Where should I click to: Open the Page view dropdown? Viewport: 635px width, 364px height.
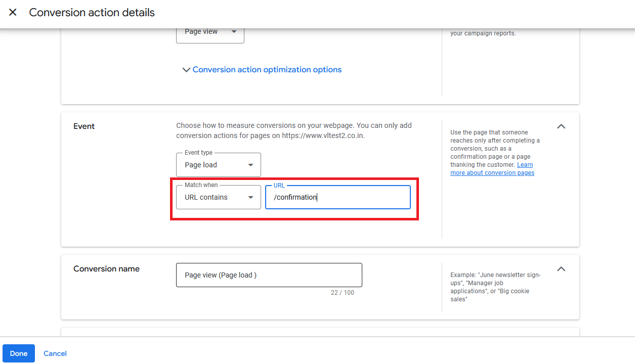click(209, 32)
